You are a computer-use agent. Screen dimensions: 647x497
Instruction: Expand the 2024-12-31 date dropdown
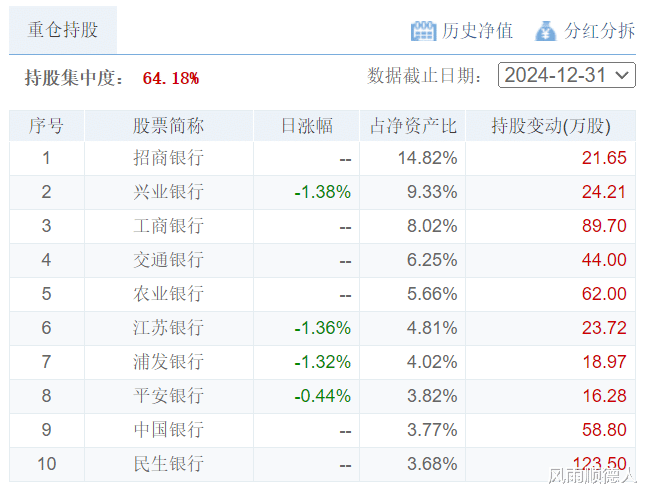coord(567,75)
